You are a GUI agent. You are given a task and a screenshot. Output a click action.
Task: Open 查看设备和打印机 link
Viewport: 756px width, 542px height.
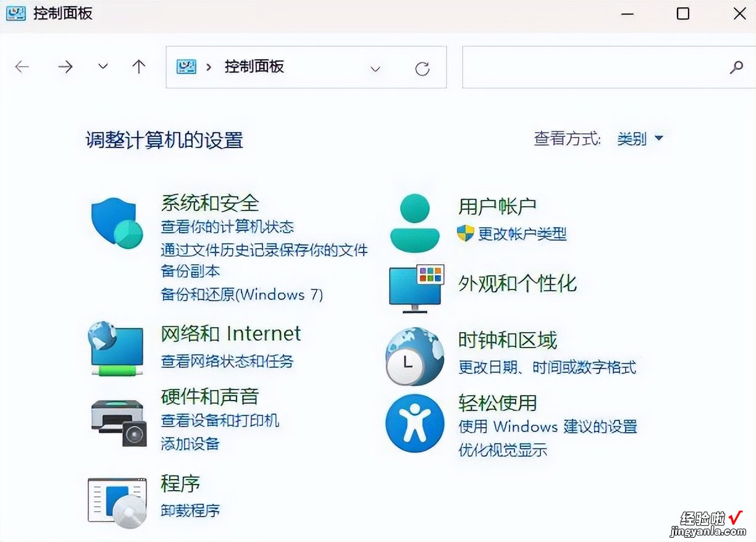click(220, 420)
